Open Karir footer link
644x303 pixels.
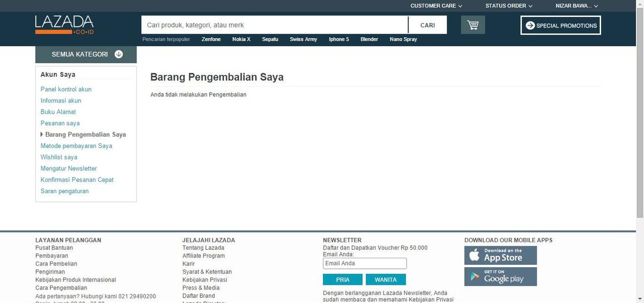189,264
